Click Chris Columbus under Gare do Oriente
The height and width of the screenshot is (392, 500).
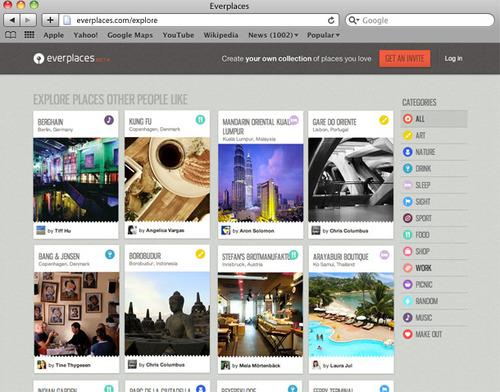[x=349, y=231]
